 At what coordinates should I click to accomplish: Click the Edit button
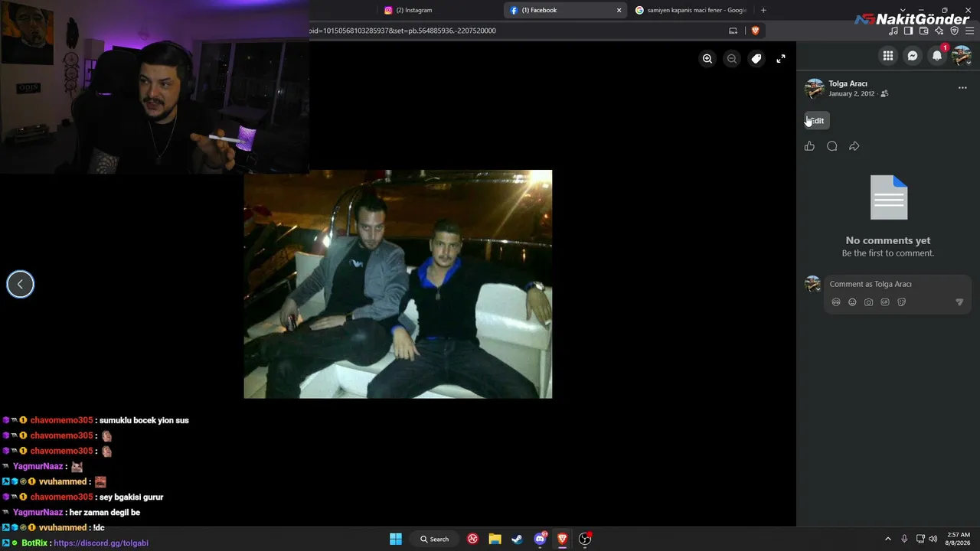pyautogui.click(x=817, y=121)
